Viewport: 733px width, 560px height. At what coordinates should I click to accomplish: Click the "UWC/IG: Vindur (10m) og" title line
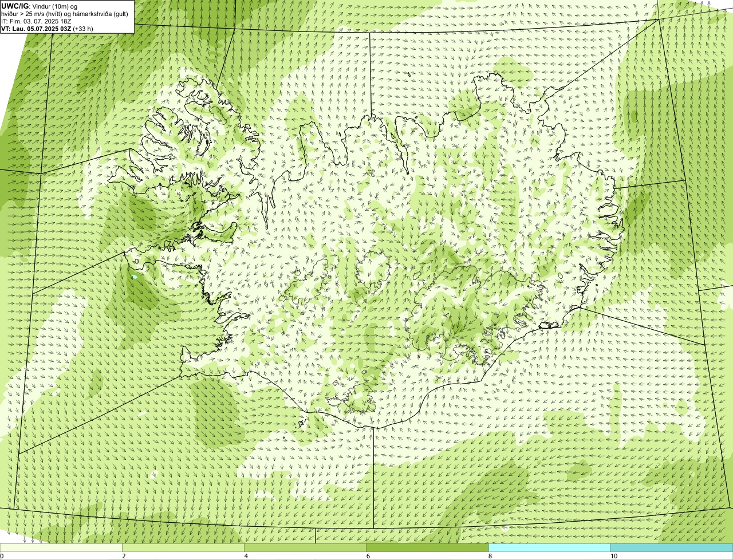[39, 6]
